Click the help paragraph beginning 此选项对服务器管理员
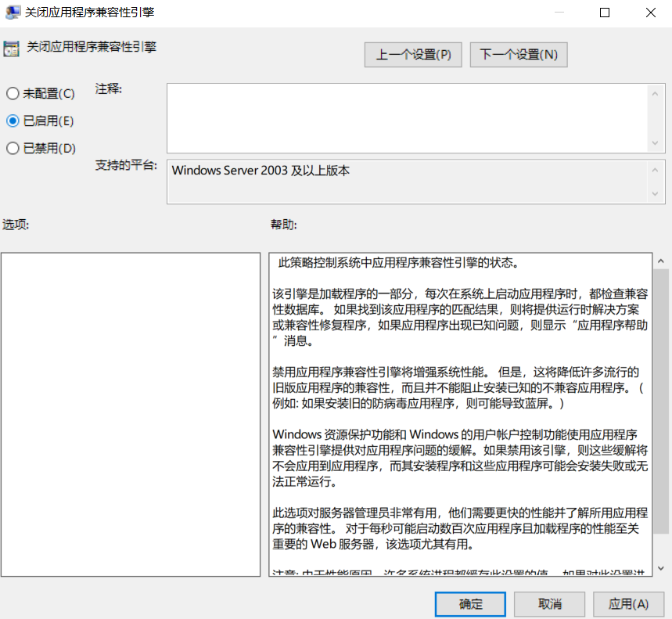The height and width of the screenshot is (619, 672). pyautogui.click(x=460, y=528)
